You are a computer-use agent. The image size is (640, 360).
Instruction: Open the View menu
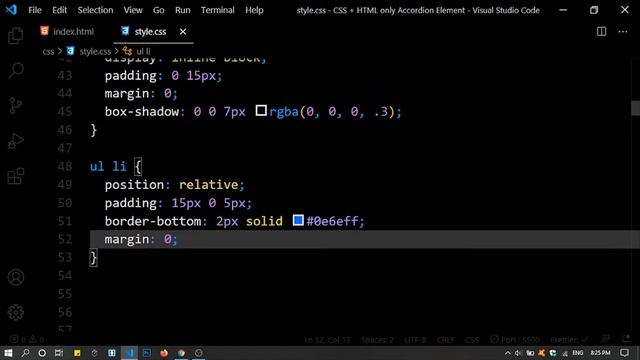pos(133,10)
